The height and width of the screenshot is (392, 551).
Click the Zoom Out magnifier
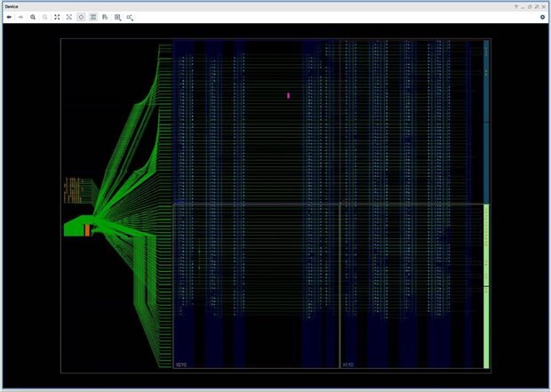44,17
